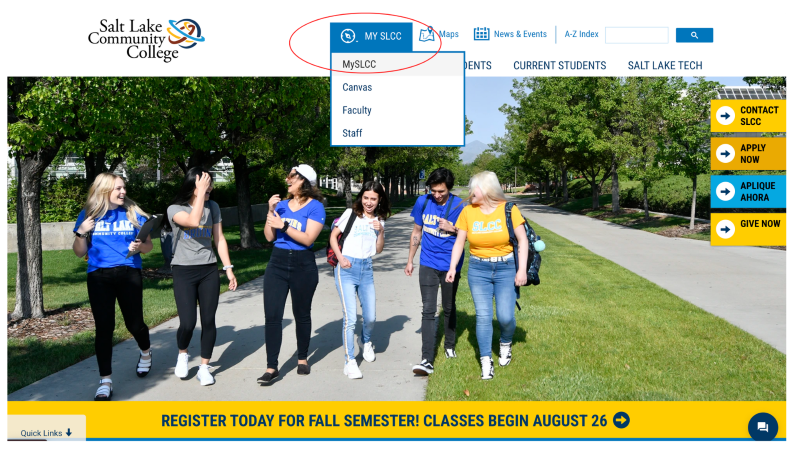800x450 pixels.
Task: Click the arrow on the register banner
Action: pyautogui.click(x=621, y=420)
